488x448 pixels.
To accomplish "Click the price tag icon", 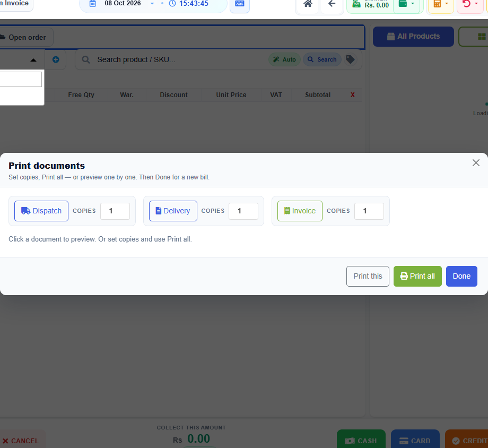I will coord(351,59).
